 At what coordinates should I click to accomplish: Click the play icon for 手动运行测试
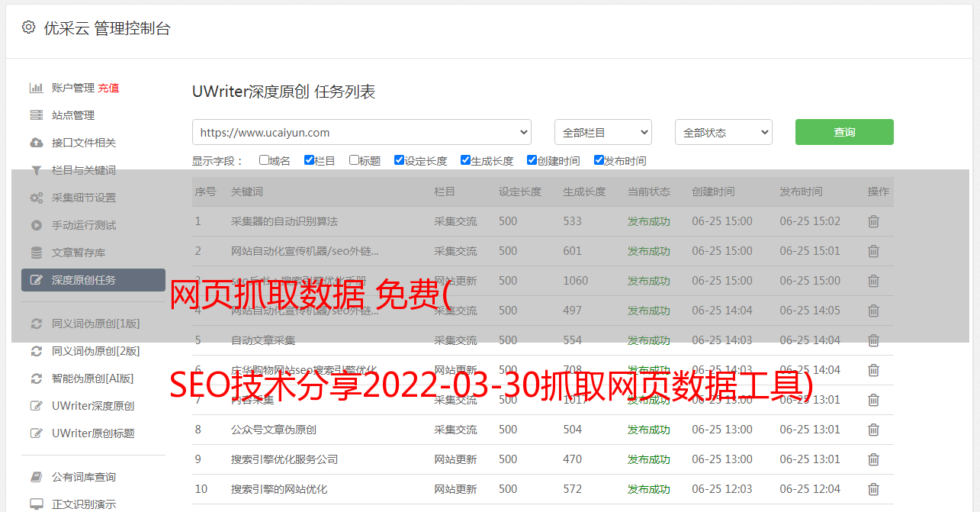[x=36, y=225]
